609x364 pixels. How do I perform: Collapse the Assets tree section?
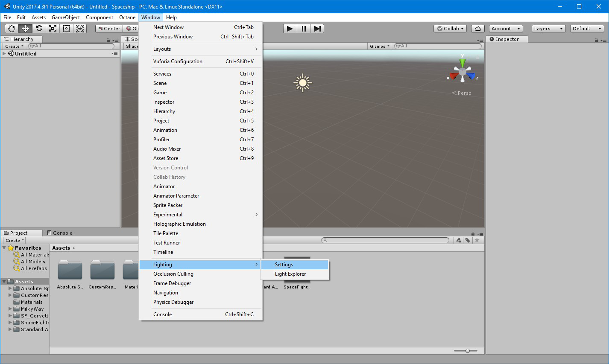click(4, 282)
